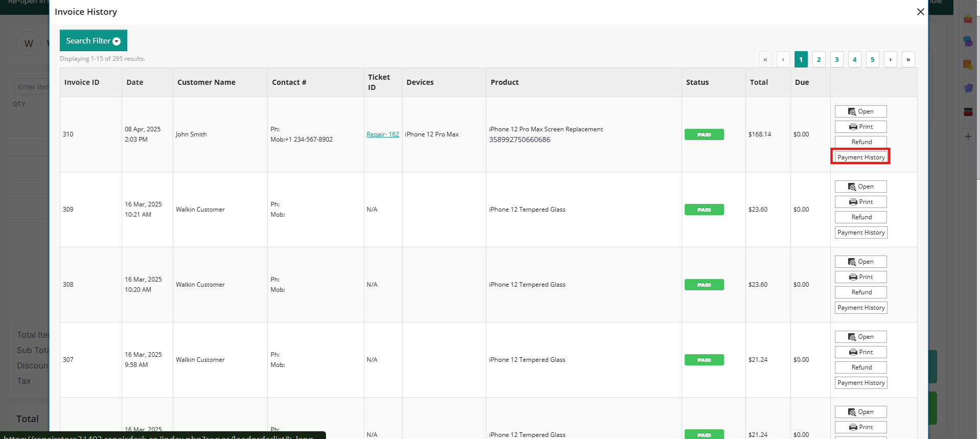Print invoice 309
This screenshot has width=980, height=439.
860,202
